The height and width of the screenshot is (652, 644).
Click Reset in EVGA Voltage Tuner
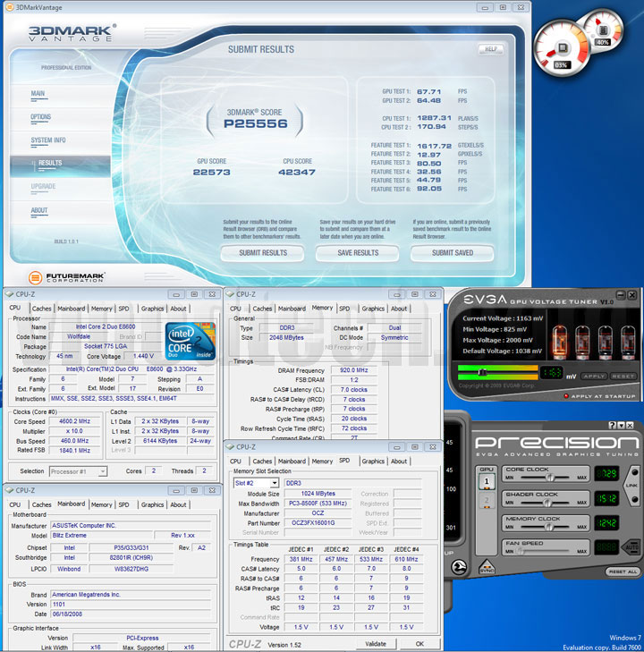[x=623, y=376]
